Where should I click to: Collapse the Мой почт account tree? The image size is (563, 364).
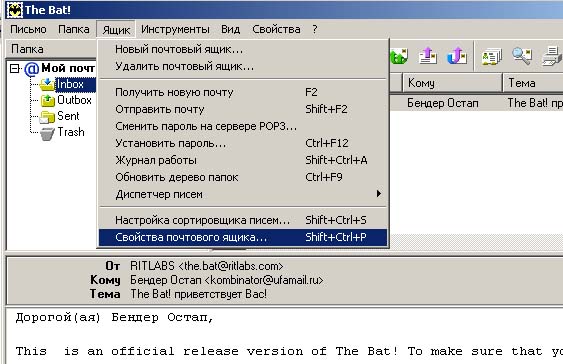[x=14, y=68]
